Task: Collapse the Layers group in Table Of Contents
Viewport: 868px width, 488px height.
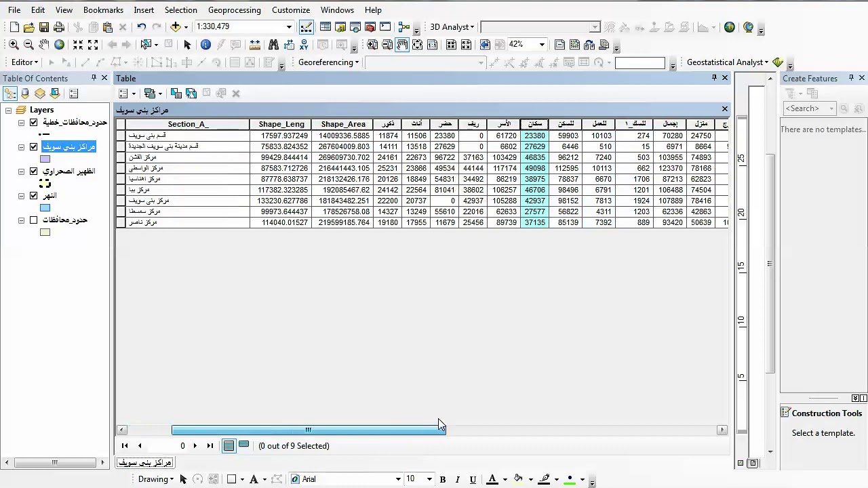Action: [x=8, y=110]
